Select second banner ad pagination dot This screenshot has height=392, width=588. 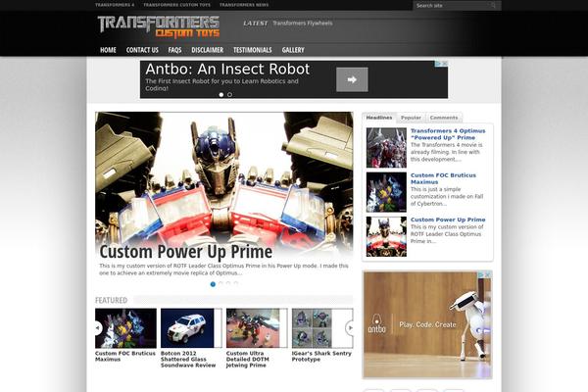click(x=229, y=94)
